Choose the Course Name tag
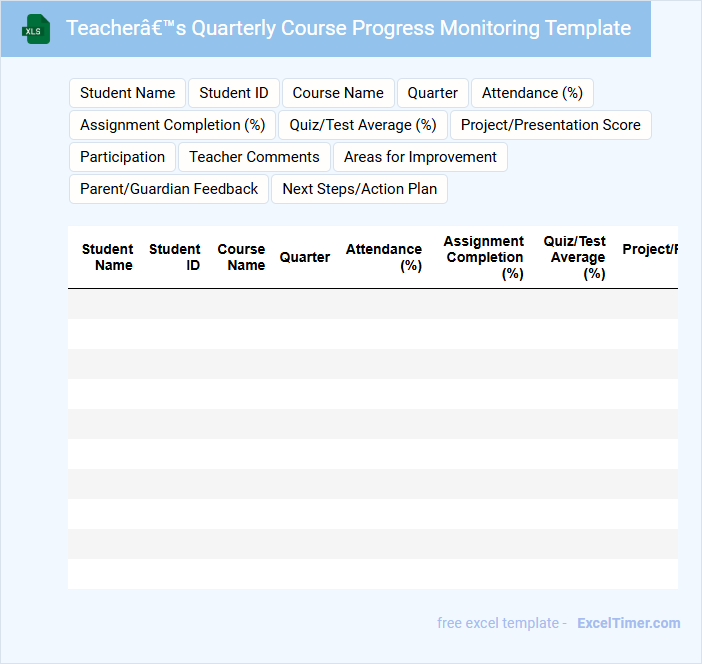 click(338, 93)
